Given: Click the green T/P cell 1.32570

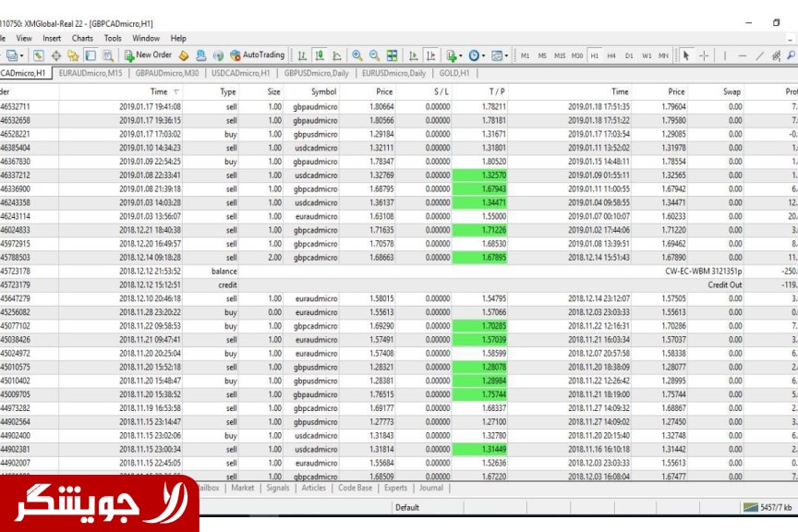Looking at the screenshot, I should coord(480,175).
